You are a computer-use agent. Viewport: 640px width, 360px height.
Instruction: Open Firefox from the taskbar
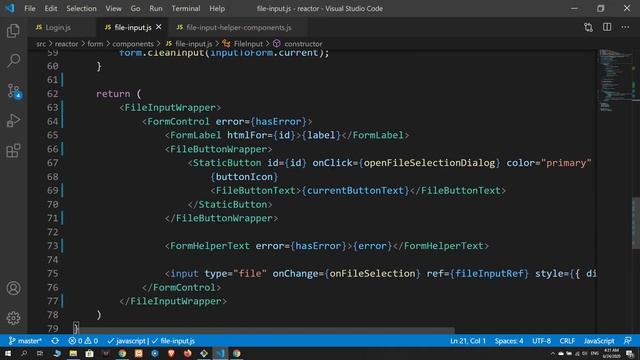tap(187, 353)
